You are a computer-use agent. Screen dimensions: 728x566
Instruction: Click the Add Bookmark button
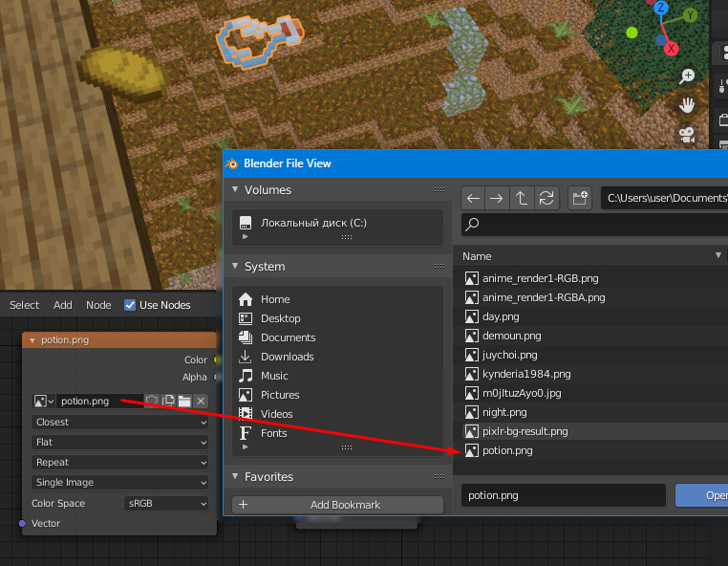point(337,505)
